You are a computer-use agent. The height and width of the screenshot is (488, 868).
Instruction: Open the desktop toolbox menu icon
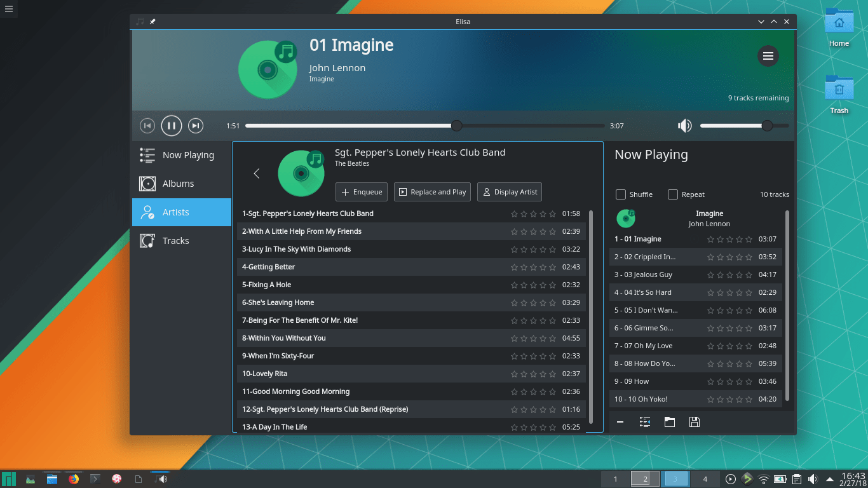tap(8, 8)
